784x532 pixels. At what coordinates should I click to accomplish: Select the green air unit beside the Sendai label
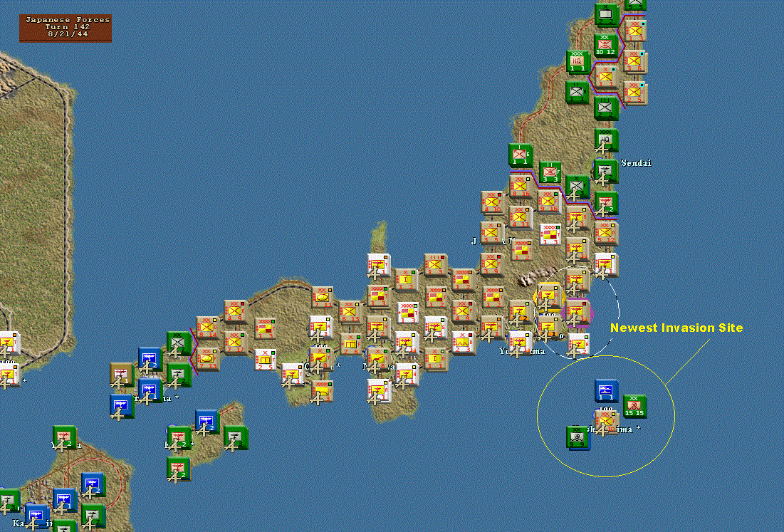coord(606,171)
